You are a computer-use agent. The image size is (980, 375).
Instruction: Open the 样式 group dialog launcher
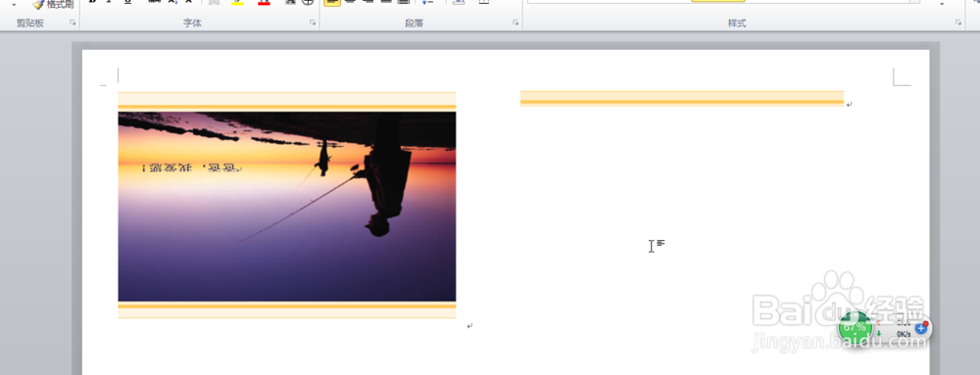pyautogui.click(x=958, y=23)
